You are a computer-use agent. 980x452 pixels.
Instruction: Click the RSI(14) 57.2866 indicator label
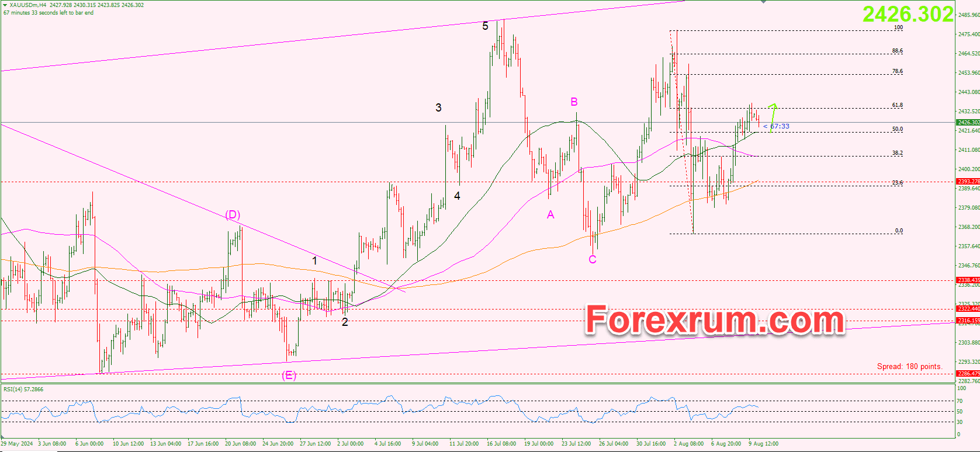(x=23, y=389)
